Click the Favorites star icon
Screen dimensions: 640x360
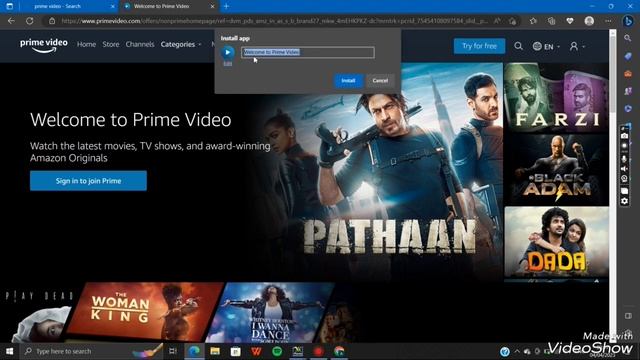click(533, 21)
